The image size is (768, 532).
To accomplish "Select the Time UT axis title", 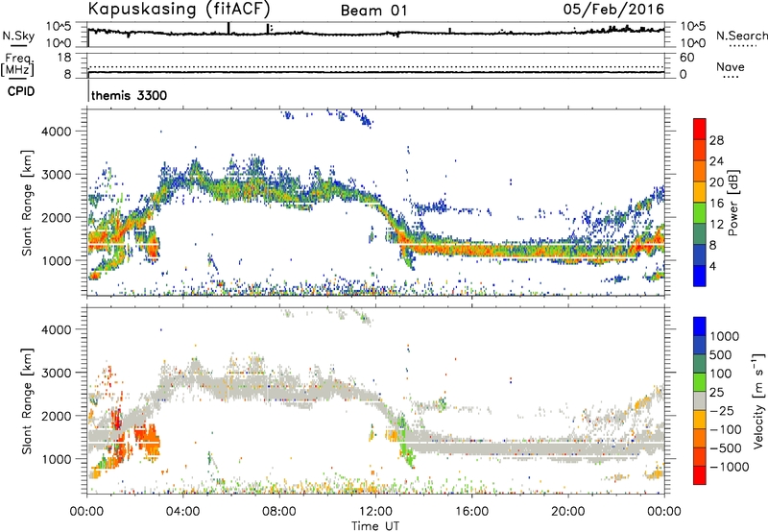I will pos(375,526).
